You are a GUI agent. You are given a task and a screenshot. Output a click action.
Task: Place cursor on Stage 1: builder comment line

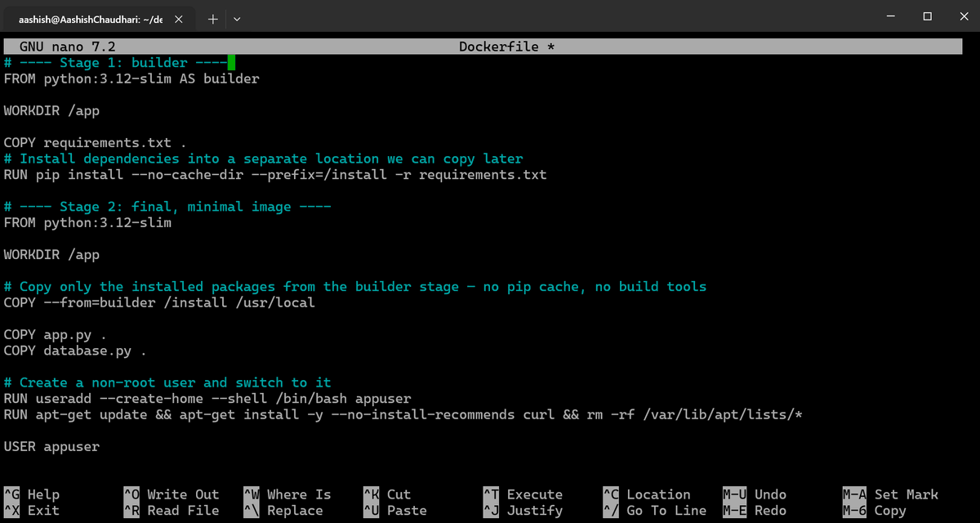[115, 63]
